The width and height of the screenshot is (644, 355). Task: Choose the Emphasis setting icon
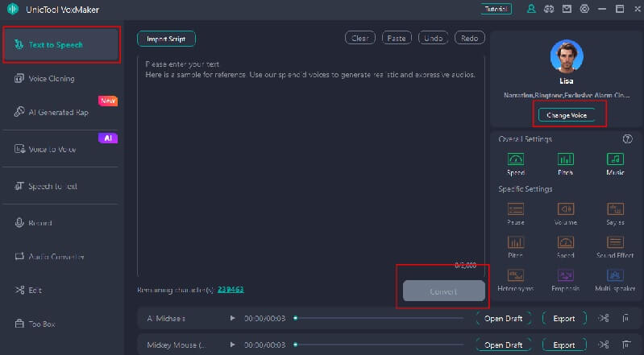tap(566, 275)
